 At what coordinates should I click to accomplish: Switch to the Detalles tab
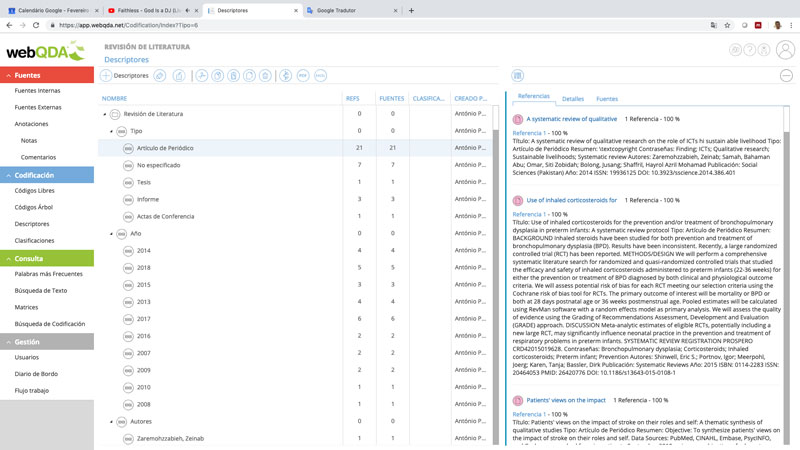[572, 99]
